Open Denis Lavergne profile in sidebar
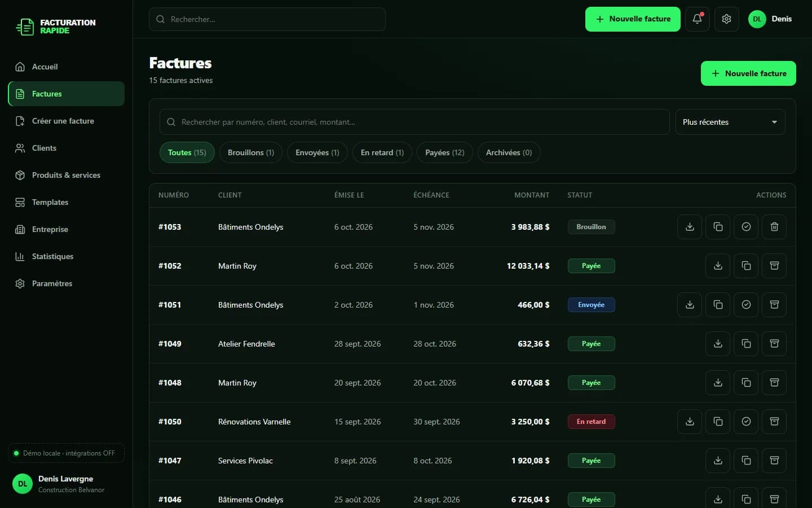Screen dimensions: 812x508 click(67, 484)
